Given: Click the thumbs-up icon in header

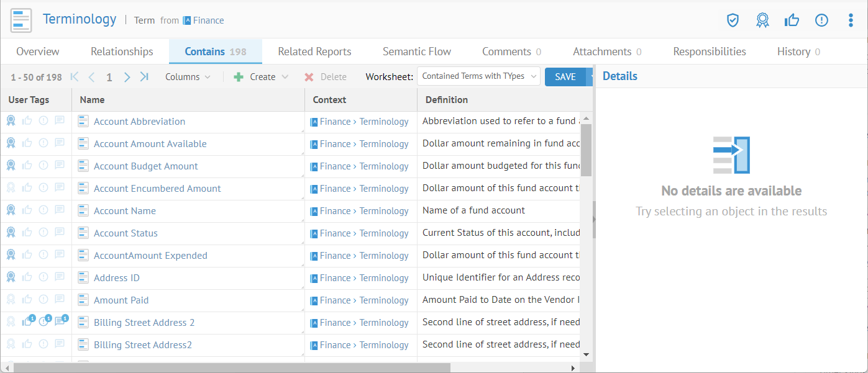Looking at the screenshot, I should pos(792,20).
